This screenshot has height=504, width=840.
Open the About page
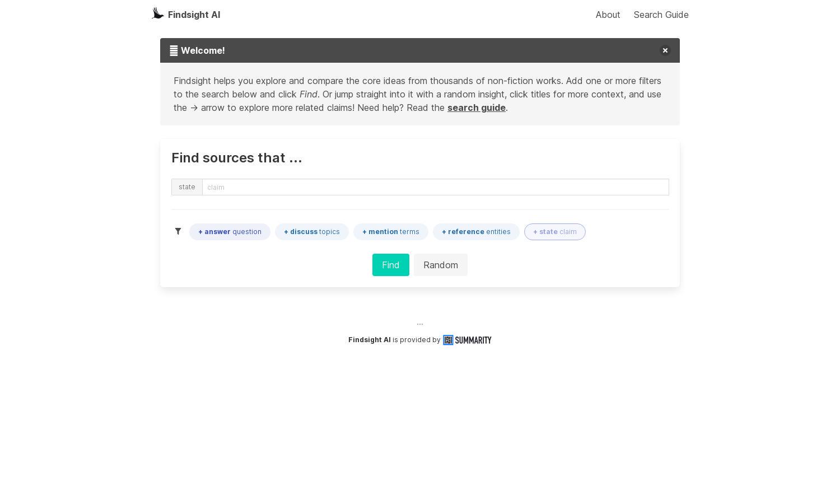coord(608,15)
